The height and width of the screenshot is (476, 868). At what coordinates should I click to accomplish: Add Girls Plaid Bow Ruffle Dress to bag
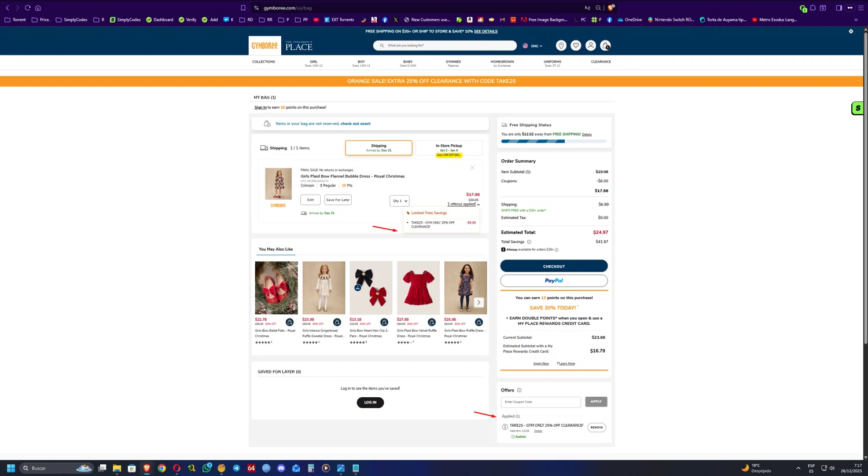[x=479, y=322]
